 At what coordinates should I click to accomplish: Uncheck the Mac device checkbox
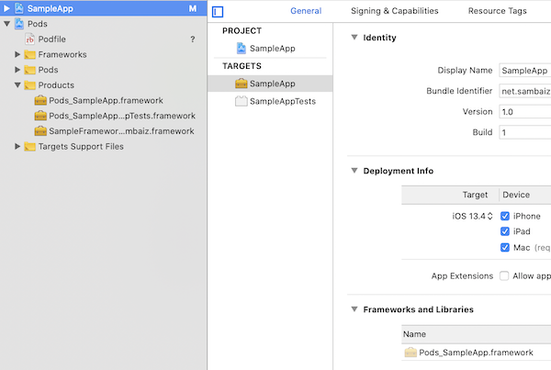[x=505, y=248]
